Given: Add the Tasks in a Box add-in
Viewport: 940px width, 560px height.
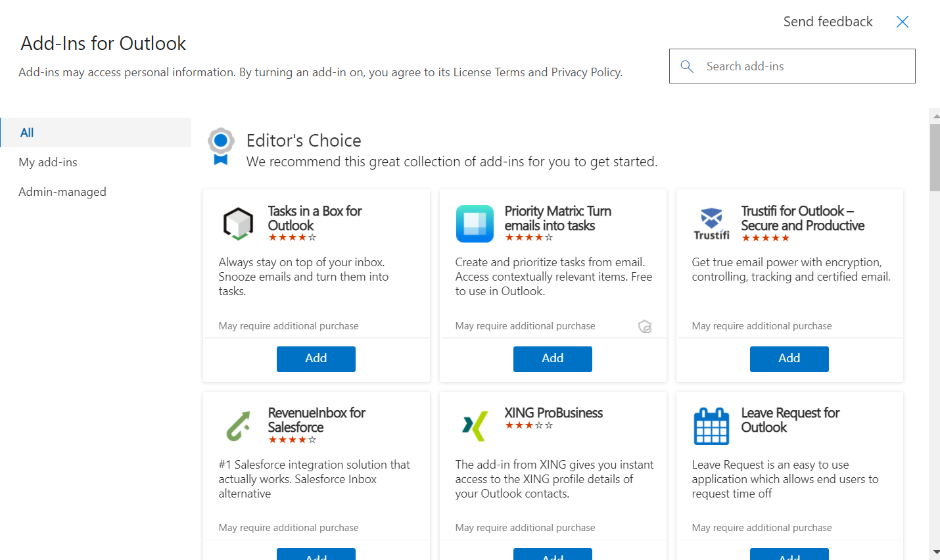Looking at the screenshot, I should [x=316, y=359].
